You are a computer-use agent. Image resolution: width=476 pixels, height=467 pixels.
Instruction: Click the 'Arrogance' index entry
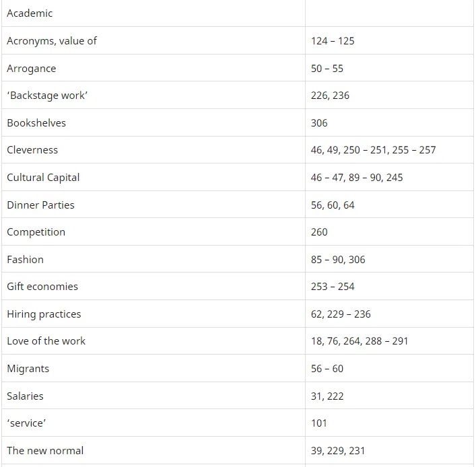coord(32,69)
